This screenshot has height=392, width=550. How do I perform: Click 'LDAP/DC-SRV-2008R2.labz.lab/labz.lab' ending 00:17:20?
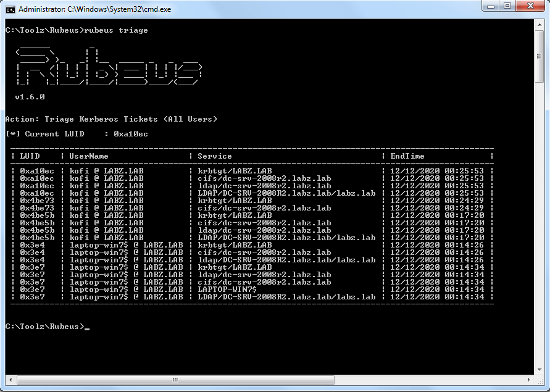(x=286, y=238)
